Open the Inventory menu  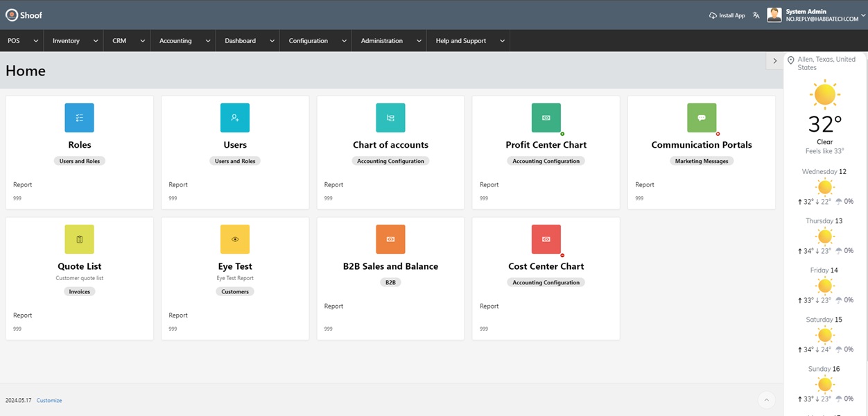[66, 41]
